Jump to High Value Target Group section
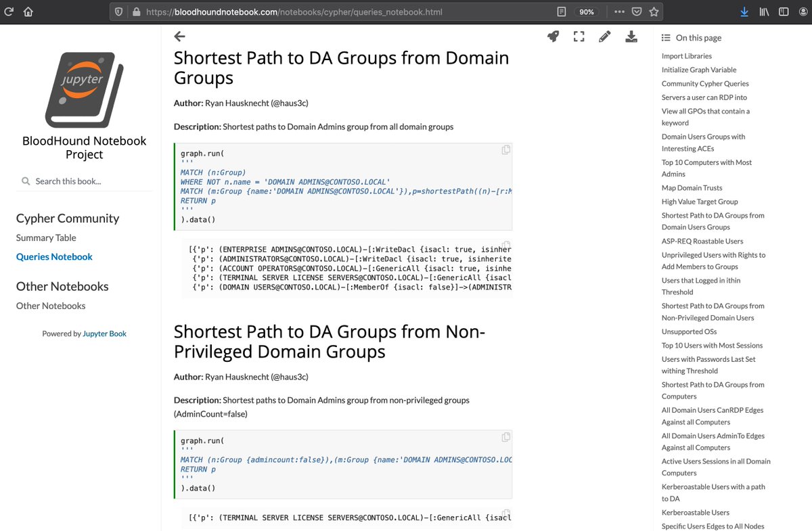 (700, 202)
